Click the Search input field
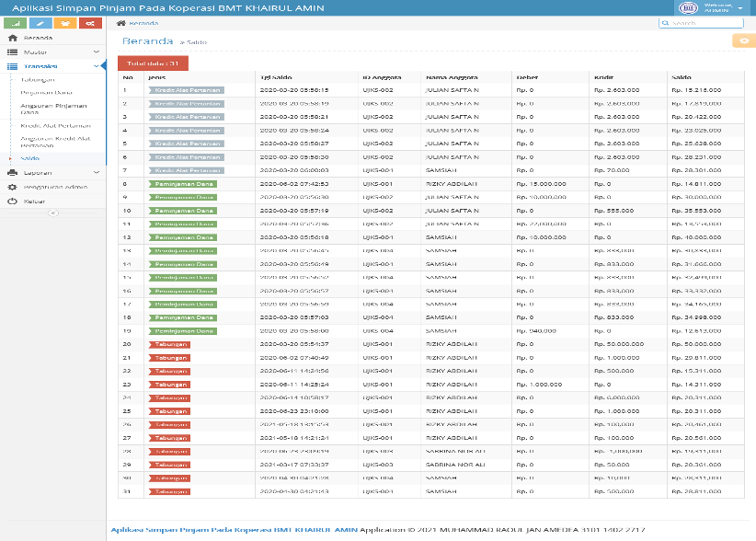Screen dimensions: 756x541 point(701,23)
